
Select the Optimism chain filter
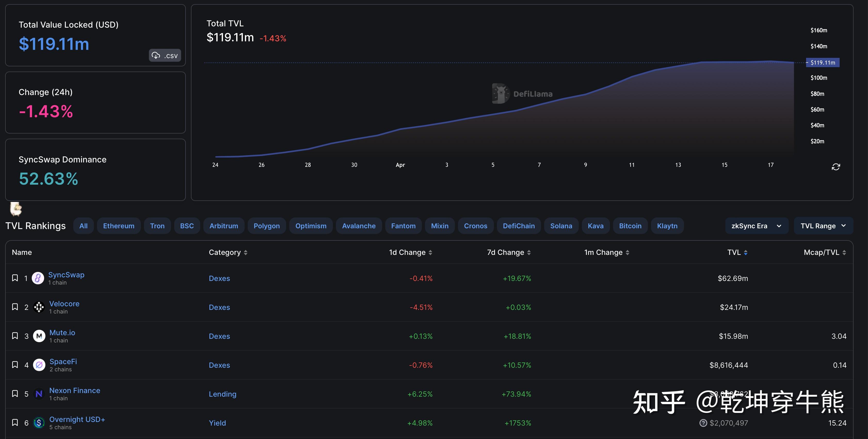311,226
